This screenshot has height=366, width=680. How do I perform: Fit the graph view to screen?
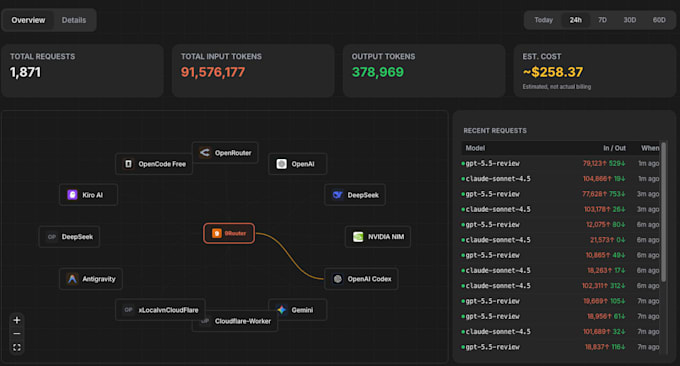click(x=17, y=347)
